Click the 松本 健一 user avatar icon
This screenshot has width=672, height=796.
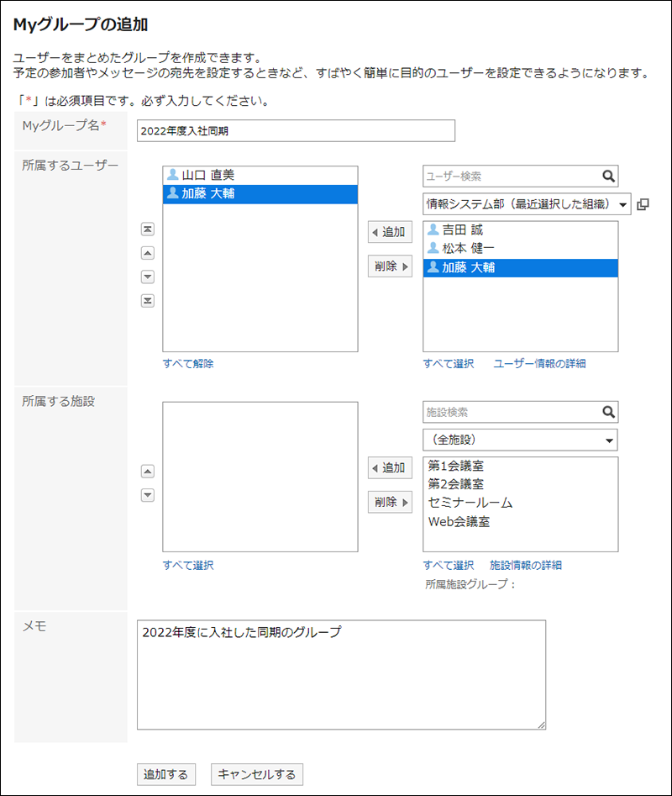[433, 248]
